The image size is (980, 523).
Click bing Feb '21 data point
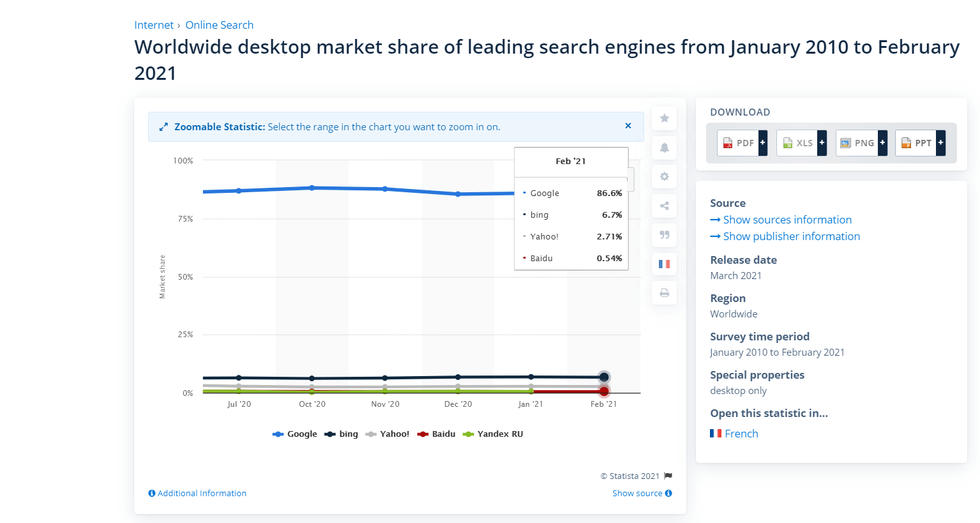[x=604, y=377]
